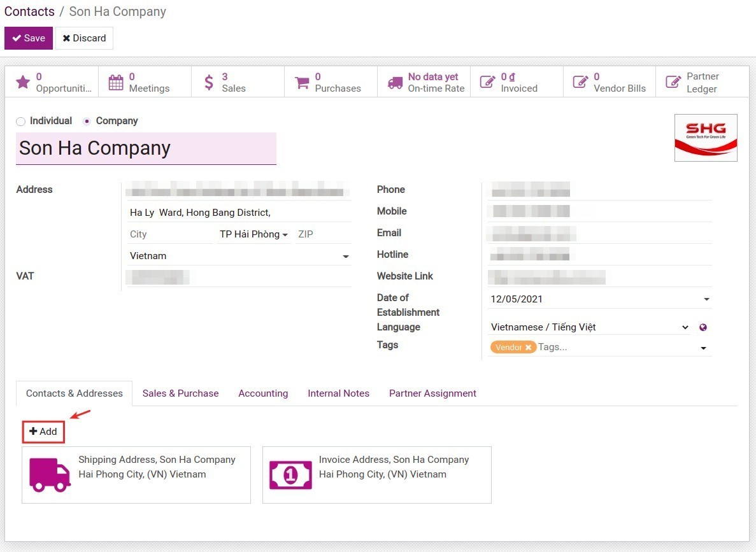Open Purchases via the shopping cart icon
This screenshot has height=552, width=756.
click(x=302, y=81)
